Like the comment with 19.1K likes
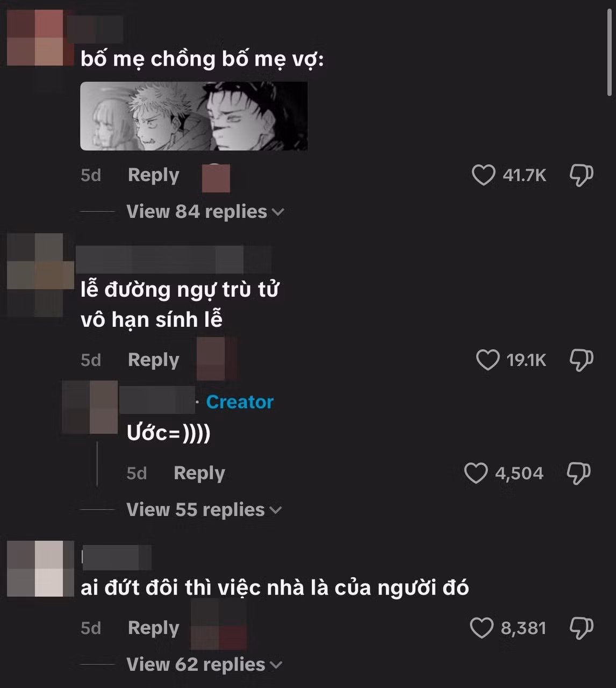This screenshot has height=688, width=616. tap(488, 360)
